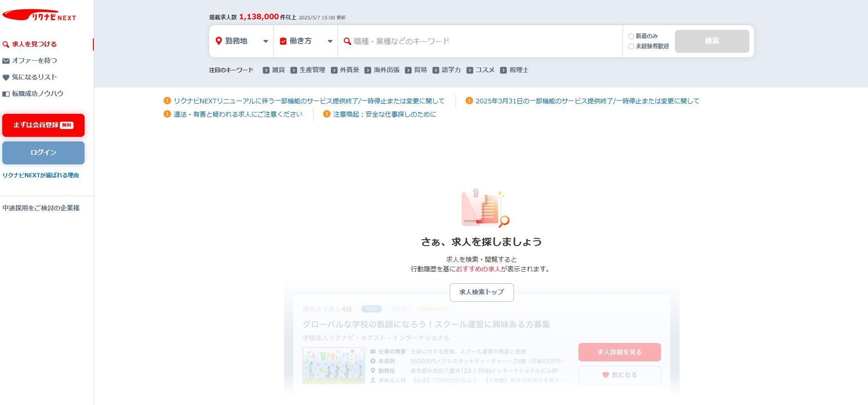Focus the 職種・業種などのキーワード input field
The image size is (868, 405).
480,41
